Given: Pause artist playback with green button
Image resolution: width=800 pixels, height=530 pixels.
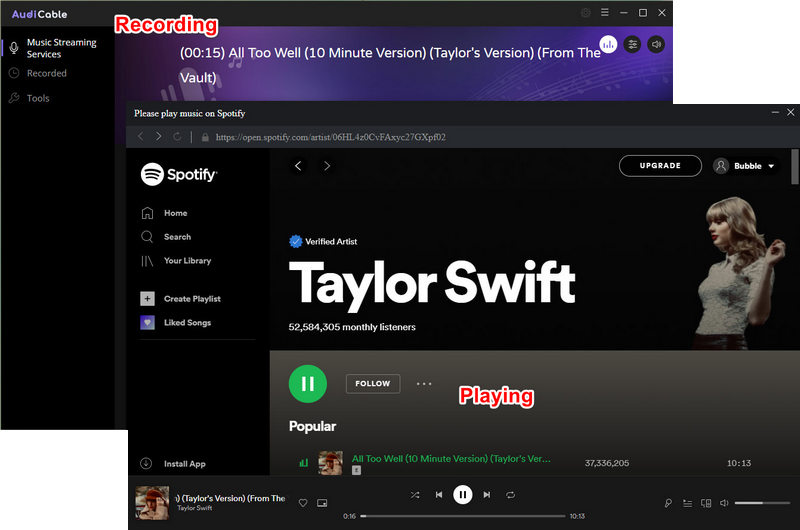Looking at the screenshot, I should (x=308, y=384).
